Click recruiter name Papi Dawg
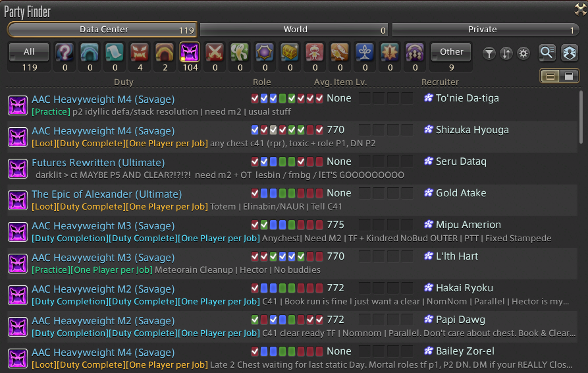This screenshot has width=588, height=373. pyautogui.click(x=460, y=320)
